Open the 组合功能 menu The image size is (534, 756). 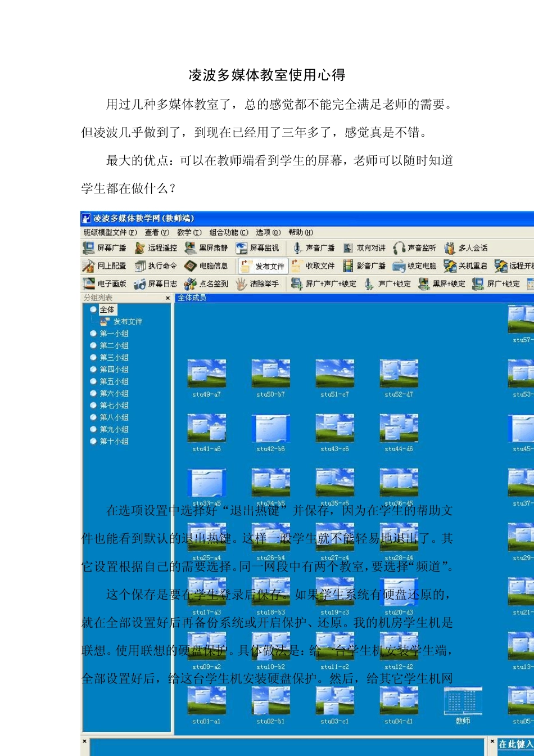coord(229,232)
